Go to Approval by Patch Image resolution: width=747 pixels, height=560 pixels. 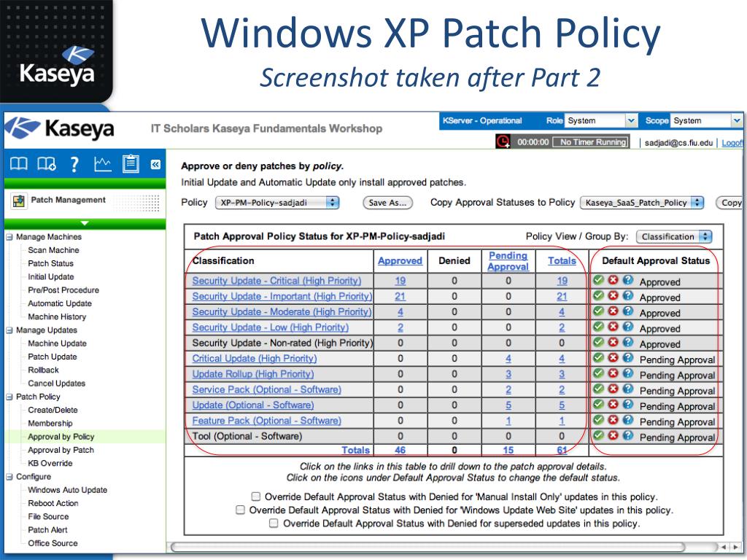pyautogui.click(x=61, y=450)
